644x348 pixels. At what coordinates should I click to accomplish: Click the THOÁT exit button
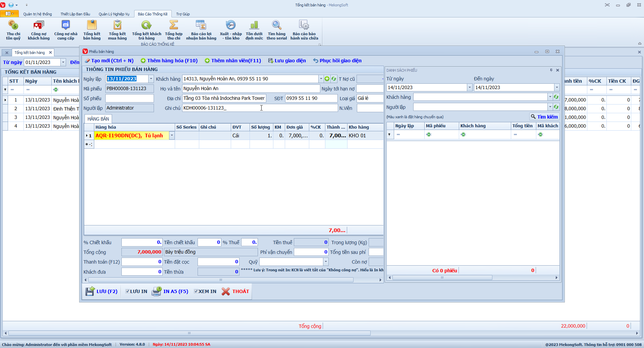pos(235,291)
